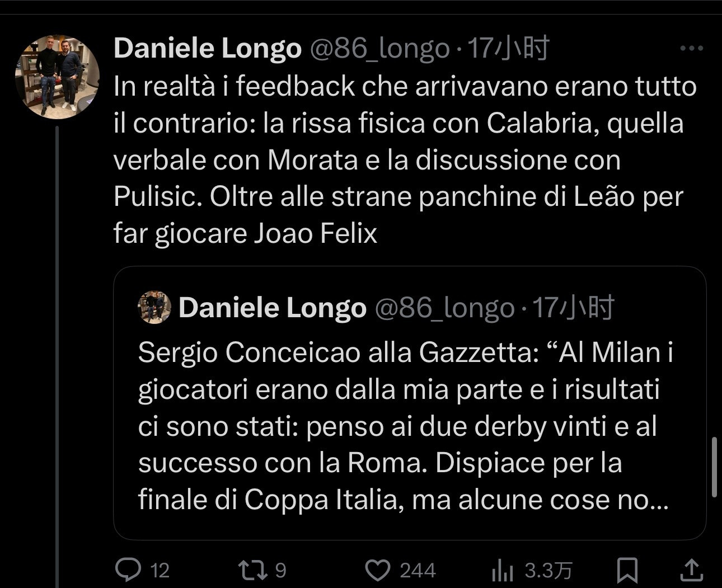Click the reply comment icon

tap(128, 570)
